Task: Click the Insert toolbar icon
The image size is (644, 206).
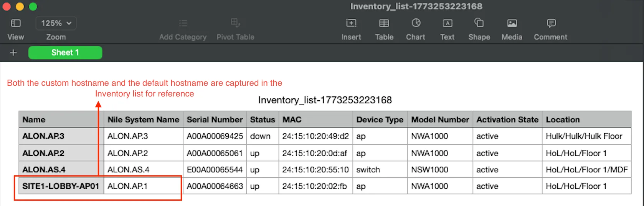Action: pyautogui.click(x=351, y=23)
